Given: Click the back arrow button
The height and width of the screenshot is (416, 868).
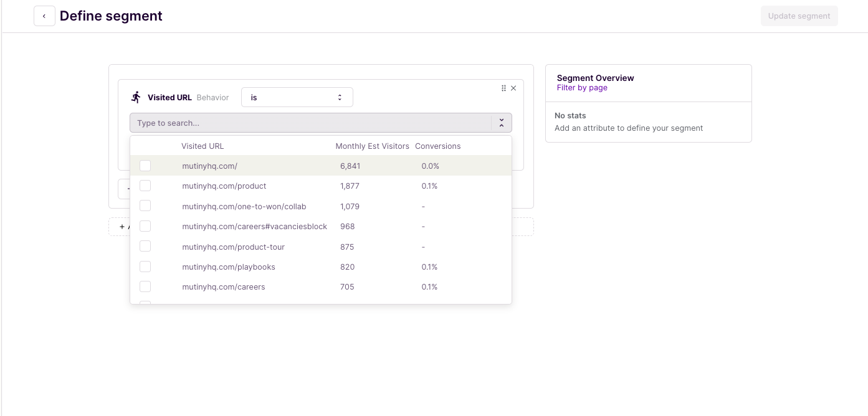Looking at the screenshot, I should pos(44,16).
